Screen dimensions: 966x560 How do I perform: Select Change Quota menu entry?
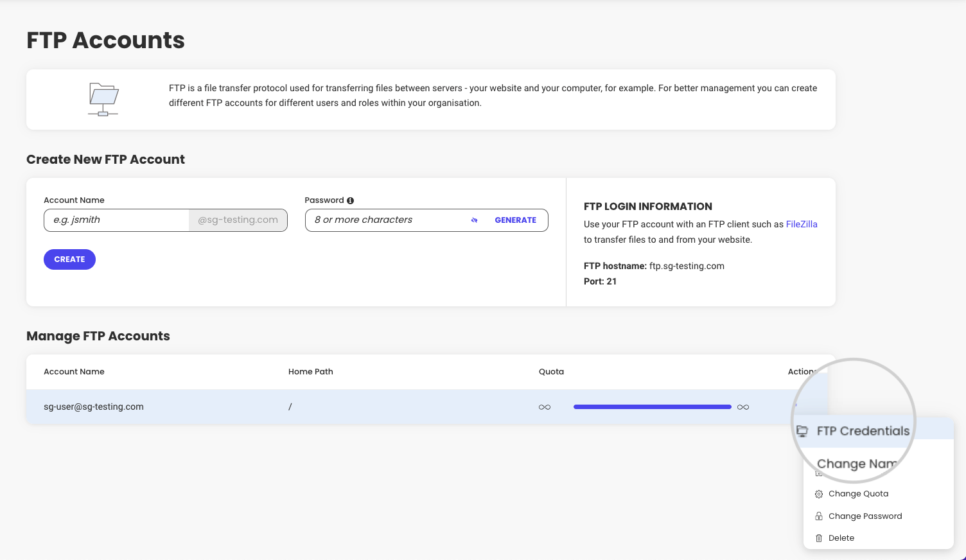859,494
